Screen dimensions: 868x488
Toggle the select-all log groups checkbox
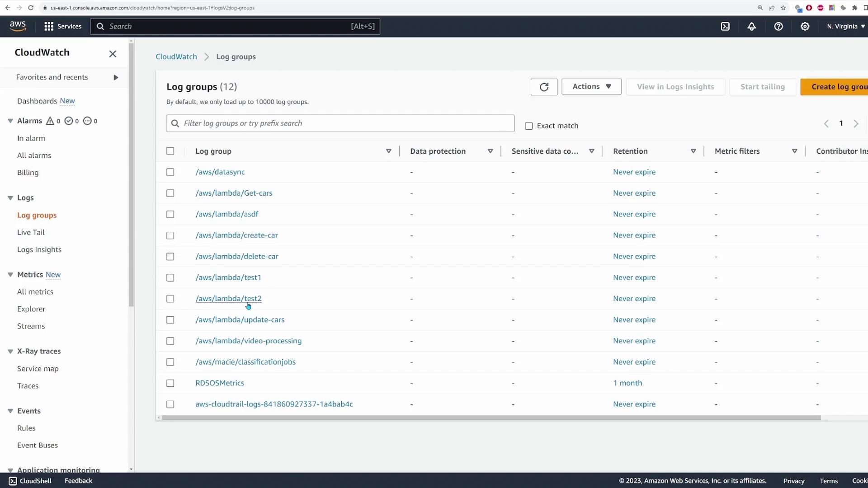coord(170,151)
